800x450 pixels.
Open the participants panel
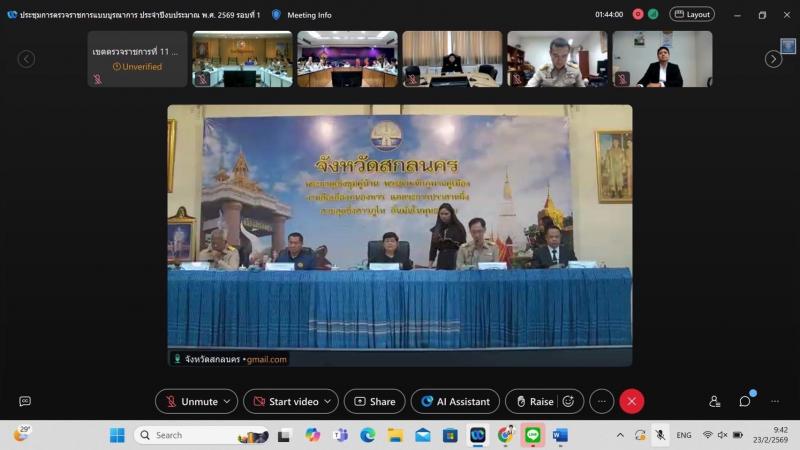714,402
